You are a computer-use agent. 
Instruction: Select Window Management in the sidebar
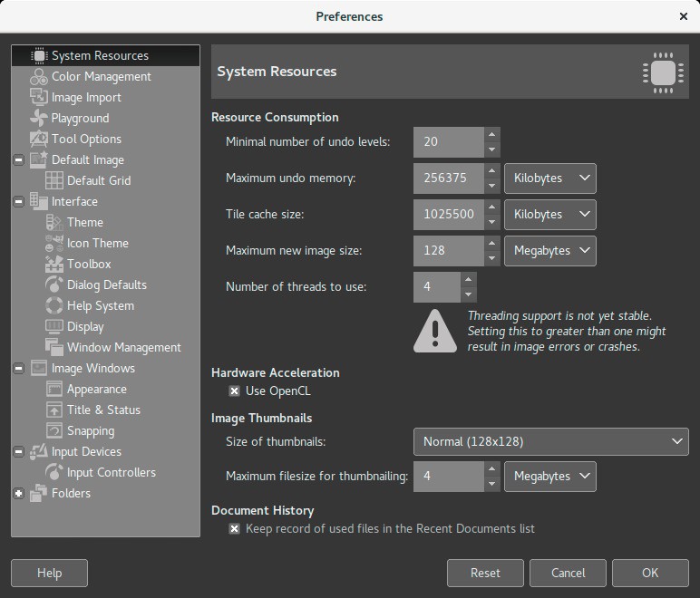click(x=123, y=348)
